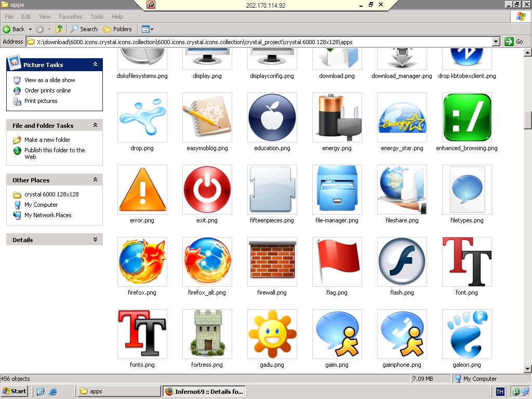The image size is (532, 399).
Task: Select the flag.png red flag icon
Action: (337, 262)
